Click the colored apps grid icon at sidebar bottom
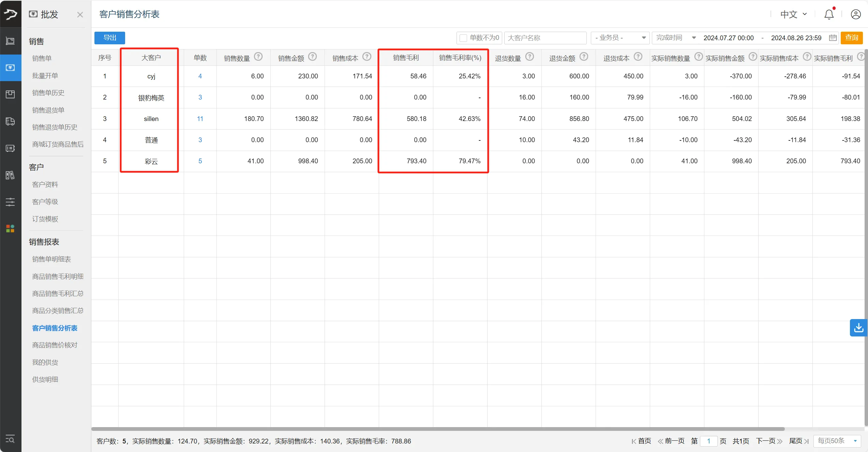The image size is (868, 452). [x=10, y=228]
